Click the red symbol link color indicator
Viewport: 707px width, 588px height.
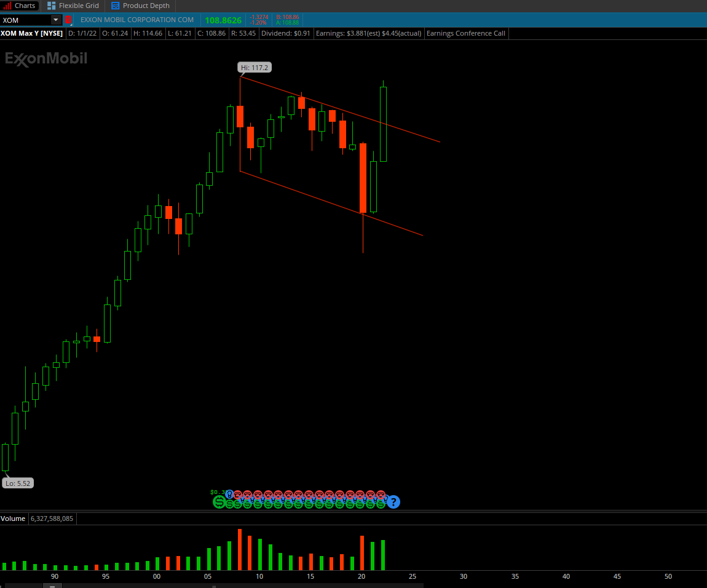[x=68, y=20]
